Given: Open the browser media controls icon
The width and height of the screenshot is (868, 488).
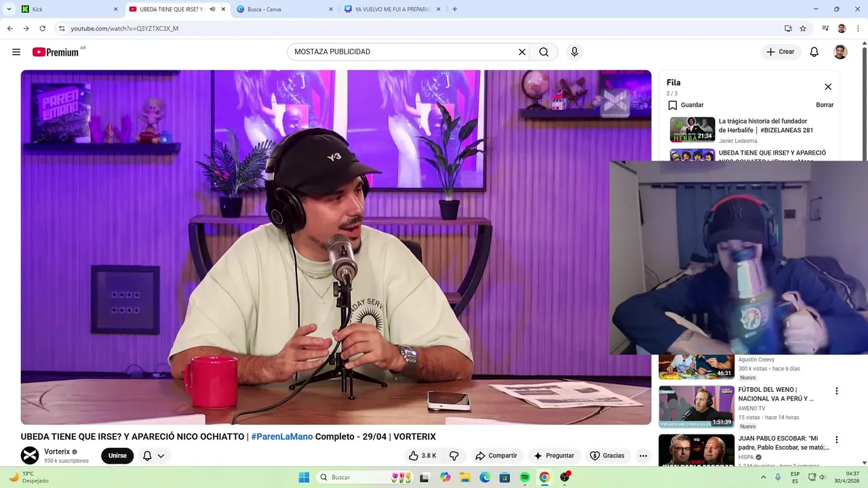Looking at the screenshot, I should 825,28.
